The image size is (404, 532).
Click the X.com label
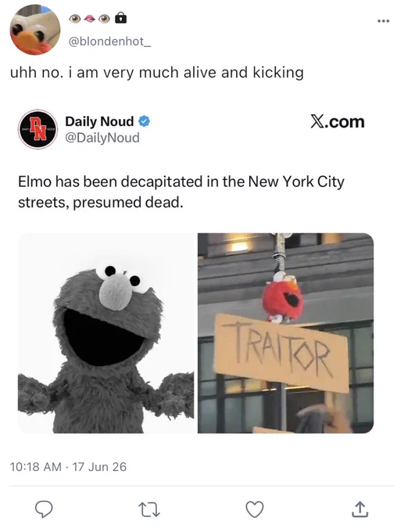pyautogui.click(x=338, y=121)
